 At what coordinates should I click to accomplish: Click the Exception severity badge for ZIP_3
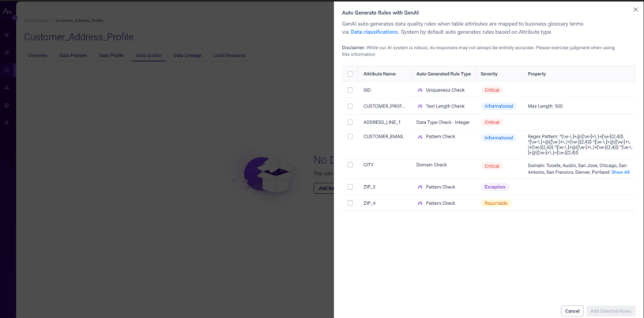pos(495,187)
